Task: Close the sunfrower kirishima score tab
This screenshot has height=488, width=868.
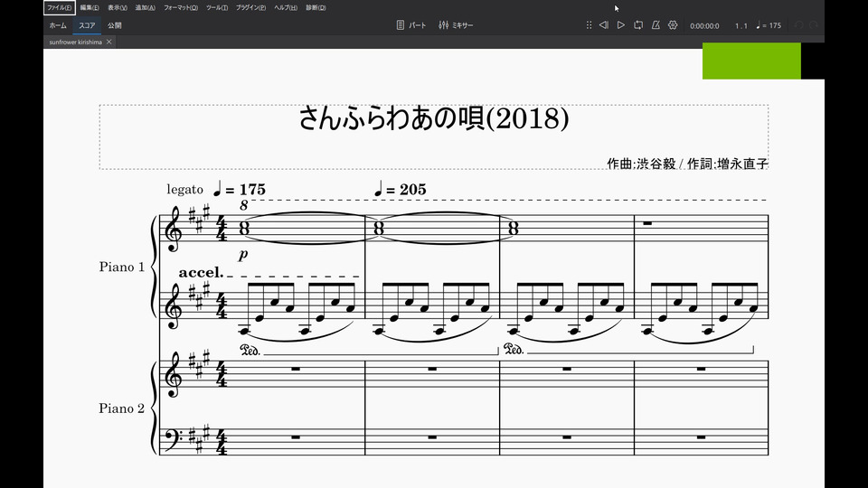Action: (109, 42)
